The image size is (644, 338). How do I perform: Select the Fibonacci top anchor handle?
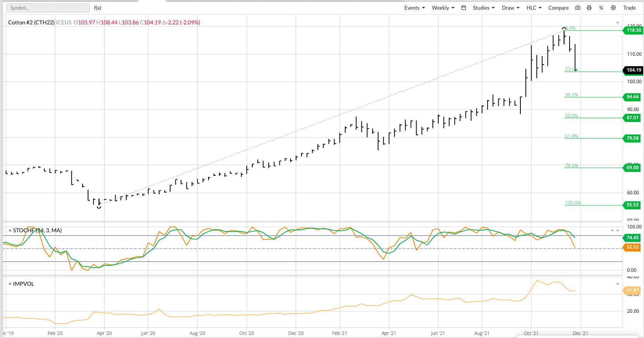tap(564, 29)
